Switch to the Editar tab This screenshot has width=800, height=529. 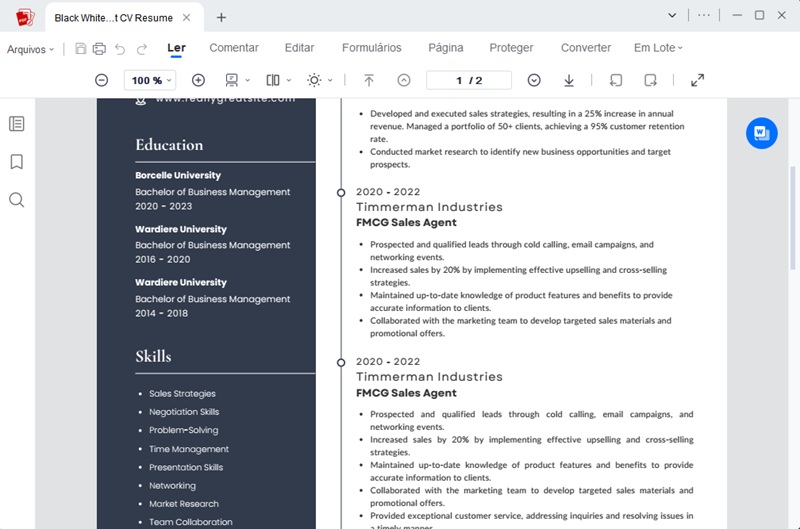299,47
